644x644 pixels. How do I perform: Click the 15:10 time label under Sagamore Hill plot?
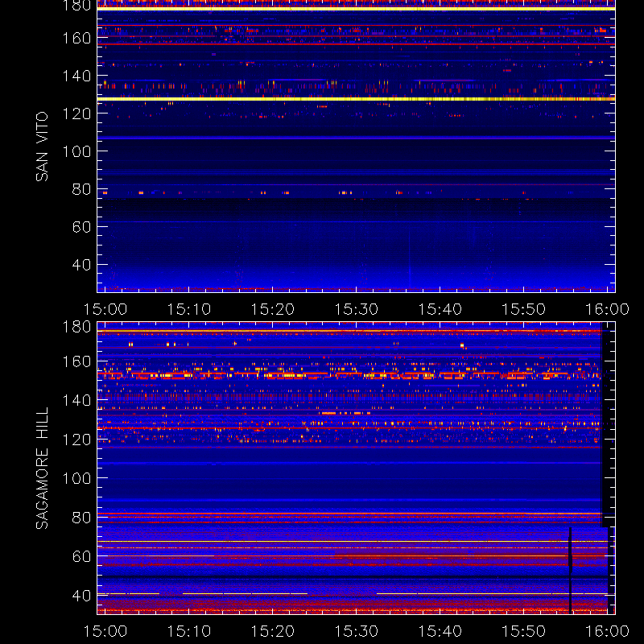[189, 631]
